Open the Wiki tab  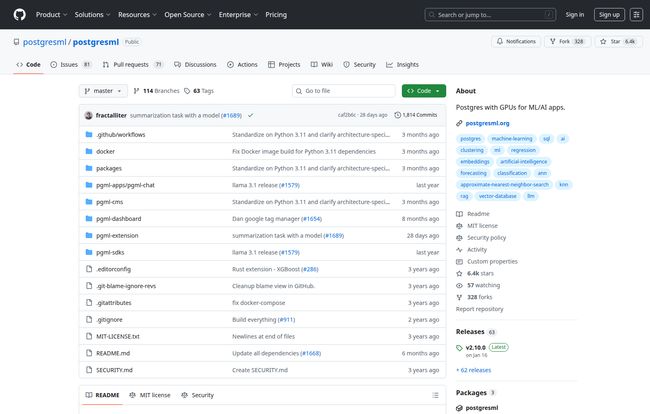(322, 65)
